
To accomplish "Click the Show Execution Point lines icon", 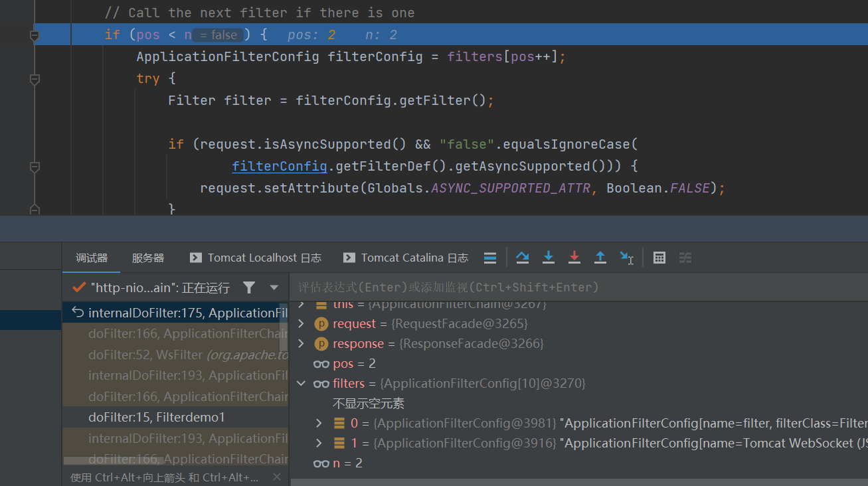I will 490,258.
